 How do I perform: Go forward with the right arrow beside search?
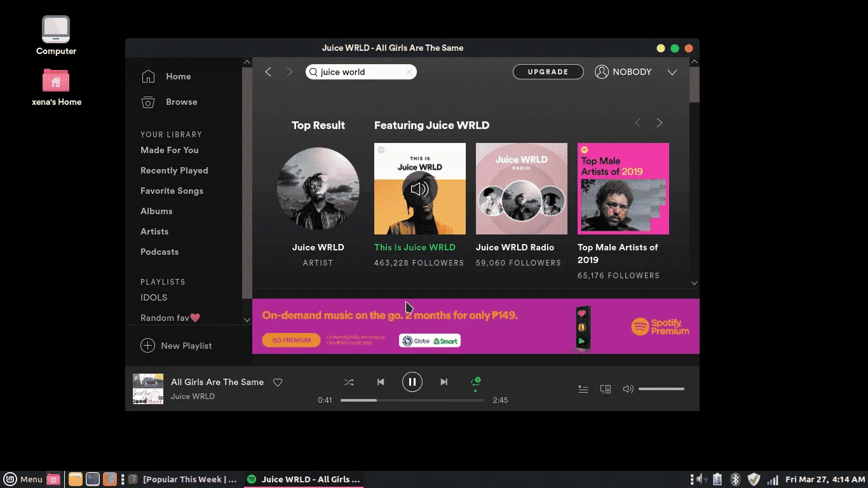pyautogui.click(x=289, y=72)
